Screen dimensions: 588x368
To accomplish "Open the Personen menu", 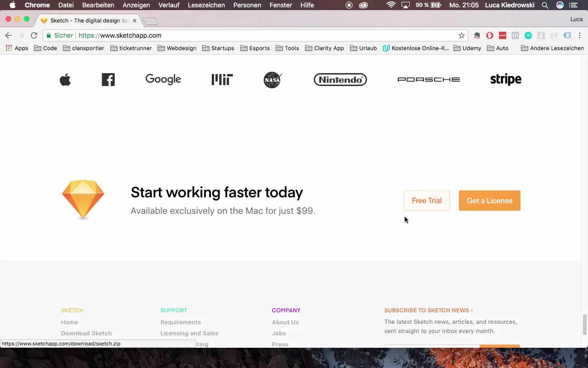I will [247, 5].
